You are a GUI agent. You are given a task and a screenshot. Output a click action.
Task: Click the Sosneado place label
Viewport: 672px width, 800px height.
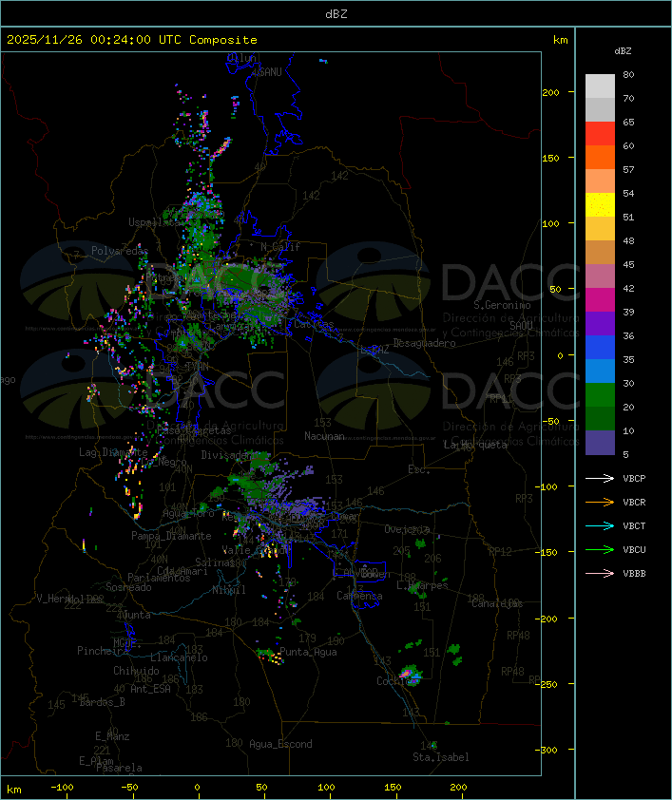pyautogui.click(x=128, y=587)
